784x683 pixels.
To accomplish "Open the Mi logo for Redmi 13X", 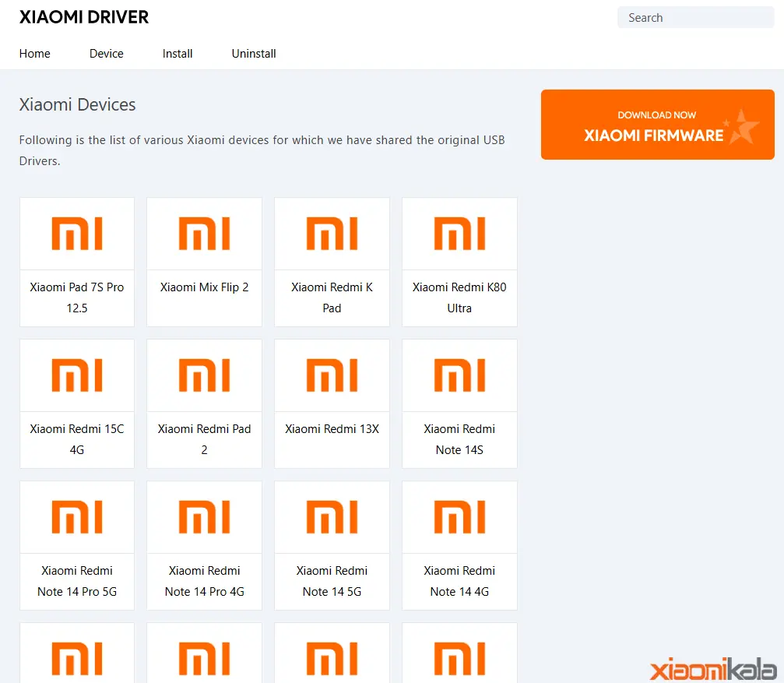I will pyautogui.click(x=332, y=375).
